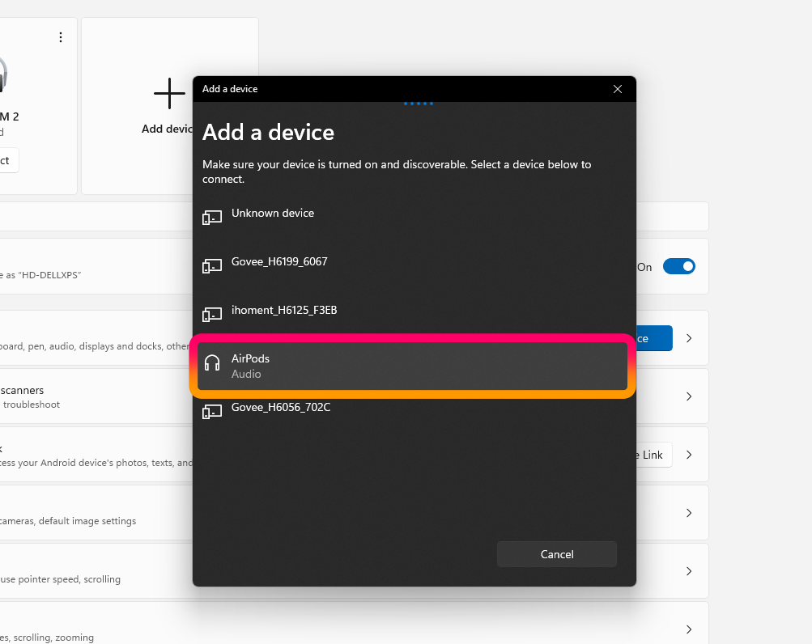812x644 pixels.
Task: Click the blue Add device button behind the dialog
Action: pos(654,338)
